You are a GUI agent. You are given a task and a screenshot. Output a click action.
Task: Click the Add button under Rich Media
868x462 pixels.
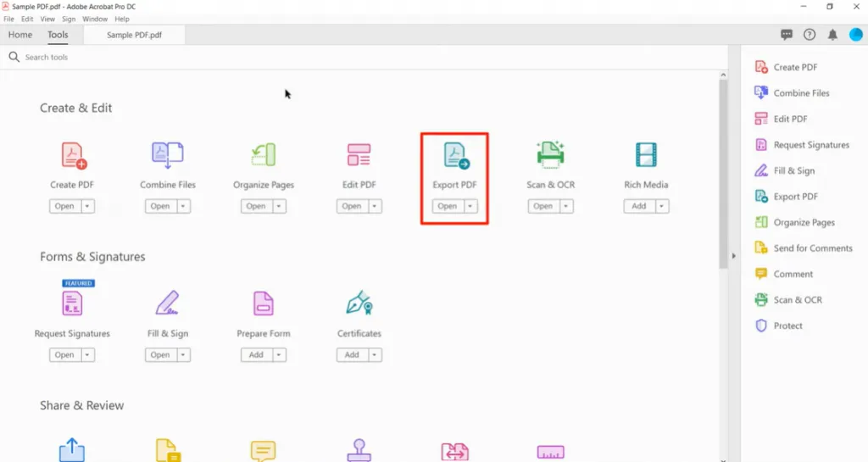point(639,206)
